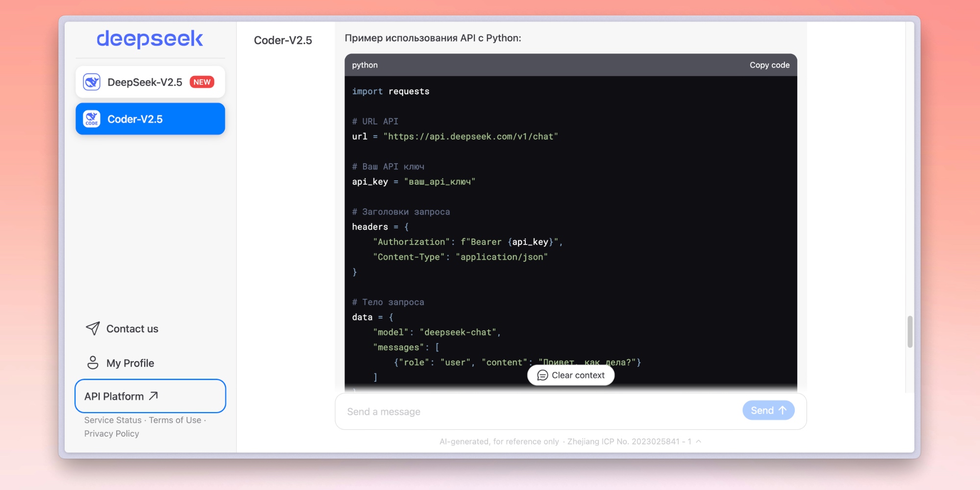Image resolution: width=980 pixels, height=490 pixels.
Task: Open the Privacy Policy link
Action: [112, 434]
